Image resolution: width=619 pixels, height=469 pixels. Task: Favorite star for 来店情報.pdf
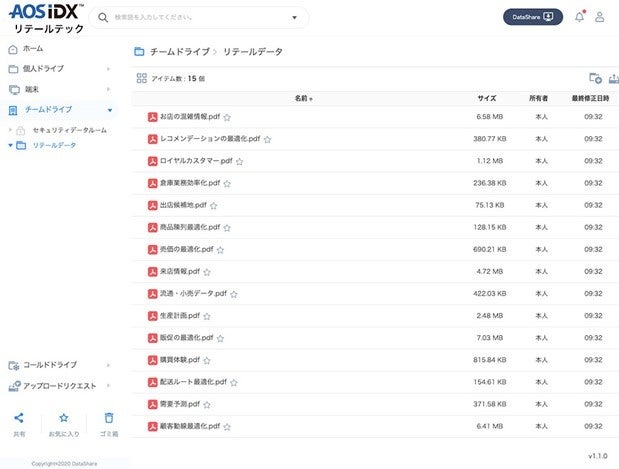click(x=207, y=272)
